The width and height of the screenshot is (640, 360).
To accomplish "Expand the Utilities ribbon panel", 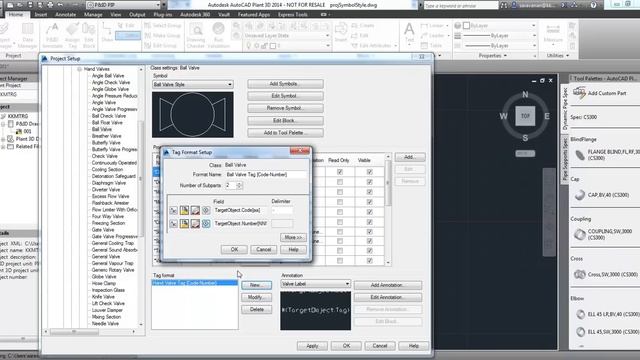I will point(558,56).
